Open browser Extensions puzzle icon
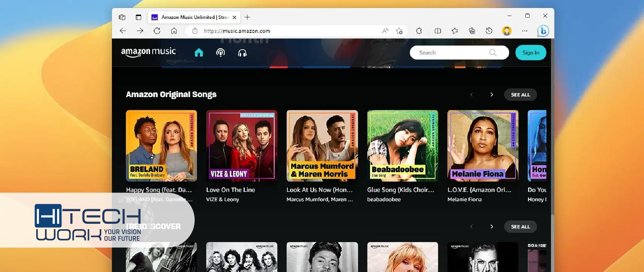644x272 pixels. [x=419, y=31]
